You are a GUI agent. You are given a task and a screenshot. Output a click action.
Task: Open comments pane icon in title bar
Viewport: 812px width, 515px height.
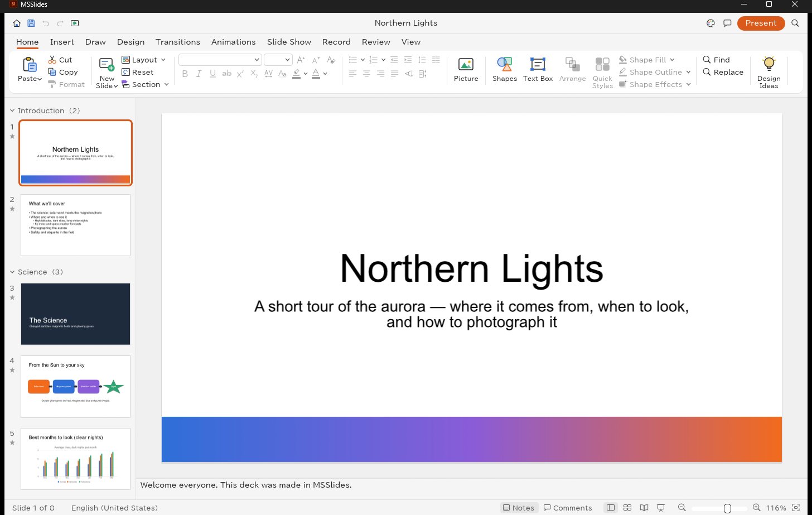727,23
